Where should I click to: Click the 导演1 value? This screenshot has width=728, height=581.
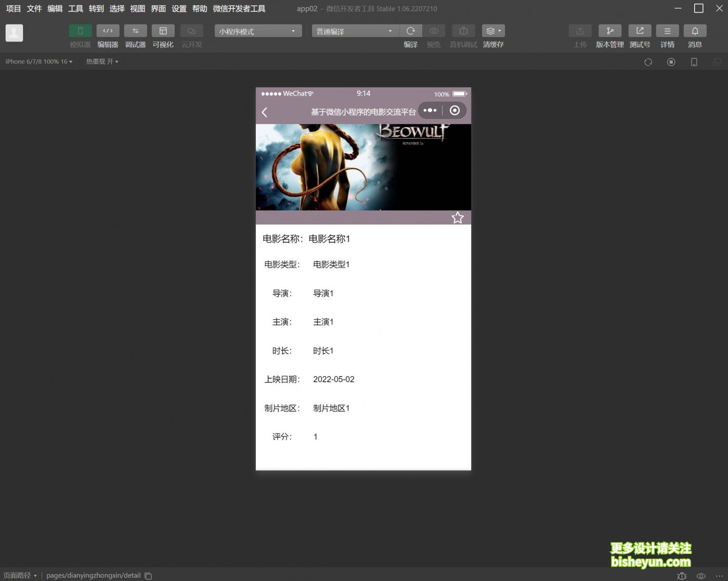[323, 294]
